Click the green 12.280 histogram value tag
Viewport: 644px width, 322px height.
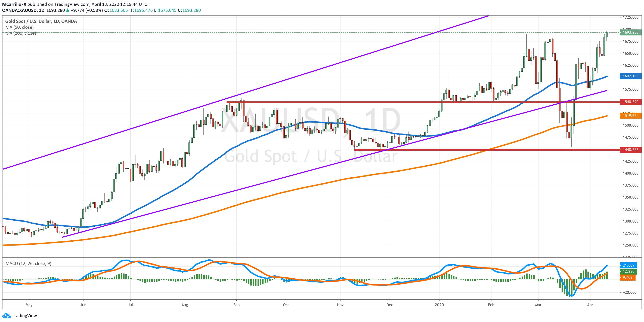point(628,271)
